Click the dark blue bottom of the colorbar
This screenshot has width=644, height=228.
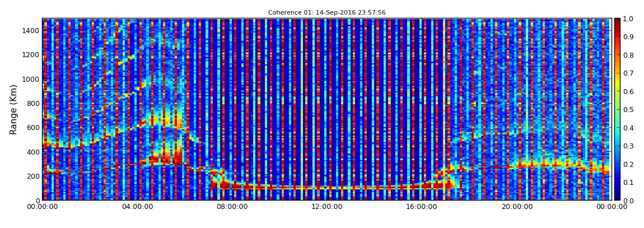tap(618, 196)
